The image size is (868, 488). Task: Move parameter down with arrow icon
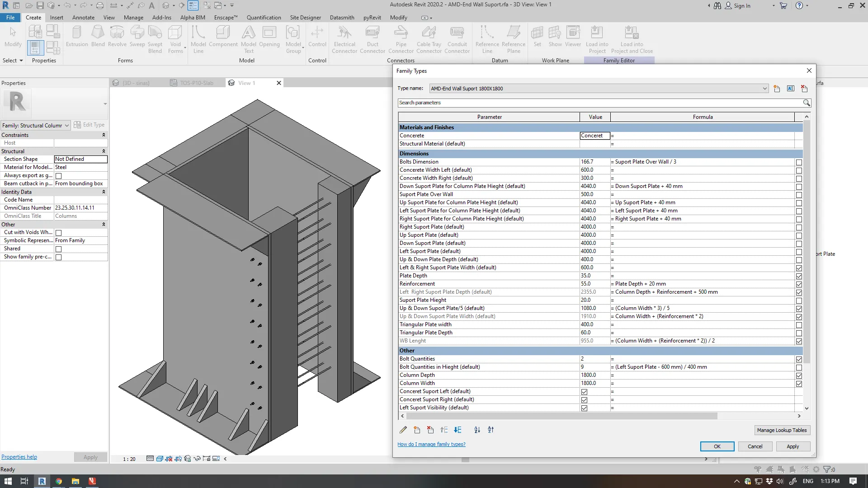pos(458,430)
